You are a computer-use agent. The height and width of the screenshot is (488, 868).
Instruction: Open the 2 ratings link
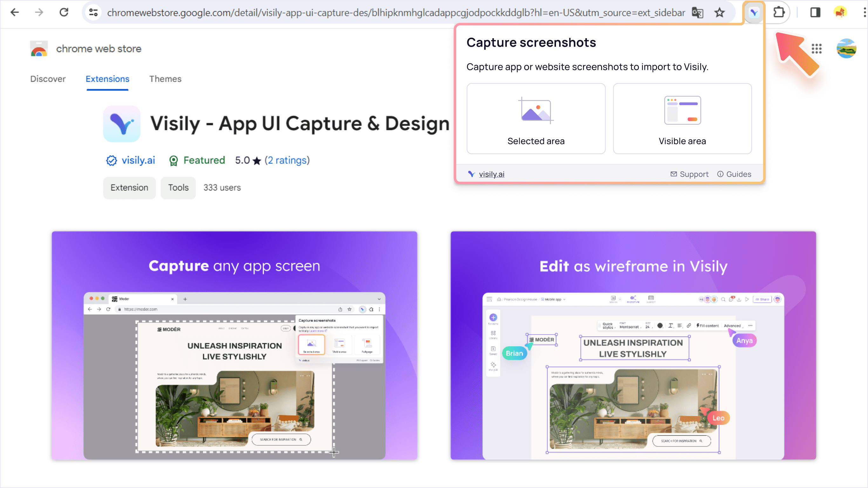[x=287, y=160]
